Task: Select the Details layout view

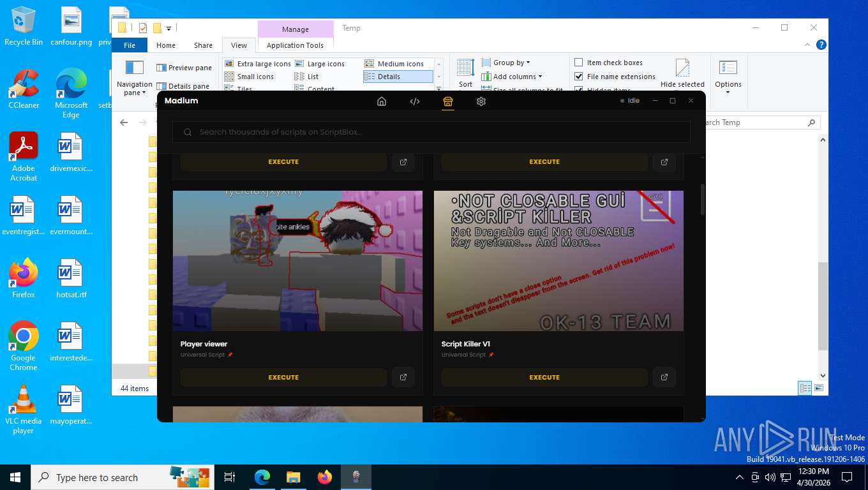Action: click(x=398, y=77)
